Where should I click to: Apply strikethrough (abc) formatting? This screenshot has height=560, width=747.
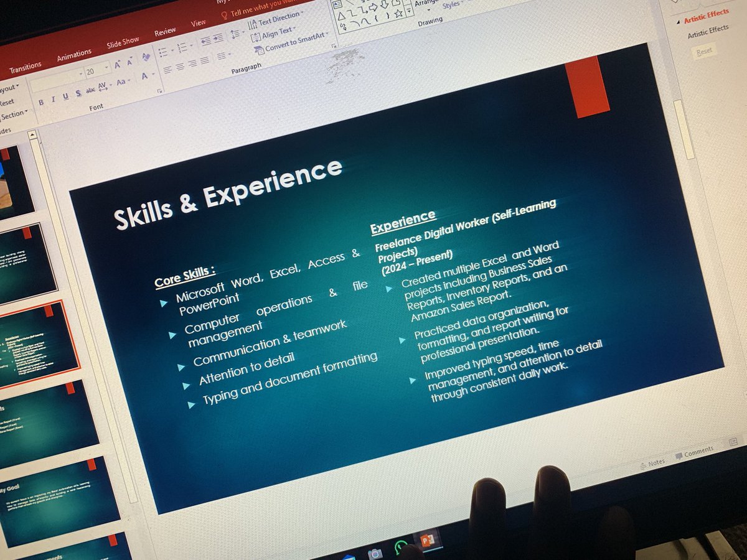tap(91, 90)
